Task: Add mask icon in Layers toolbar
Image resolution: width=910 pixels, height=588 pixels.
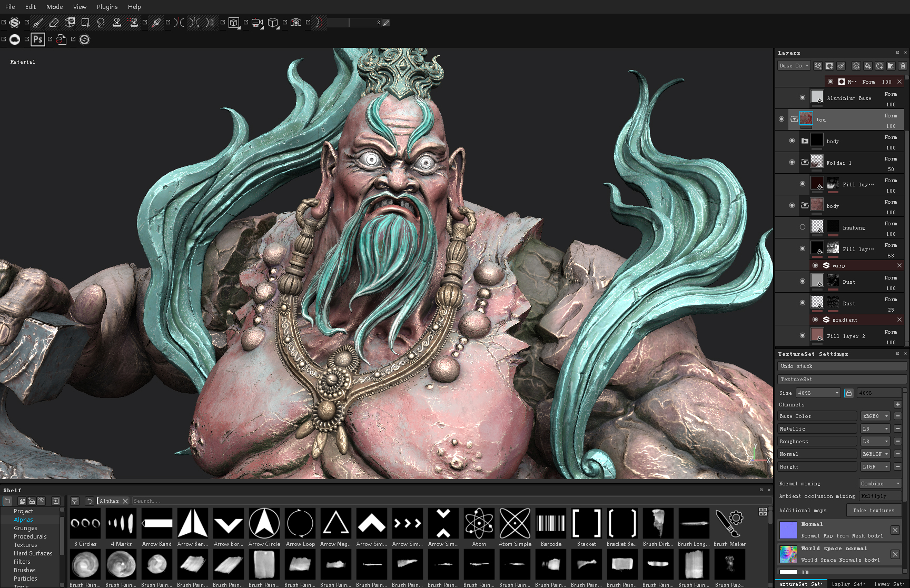Action: [829, 66]
